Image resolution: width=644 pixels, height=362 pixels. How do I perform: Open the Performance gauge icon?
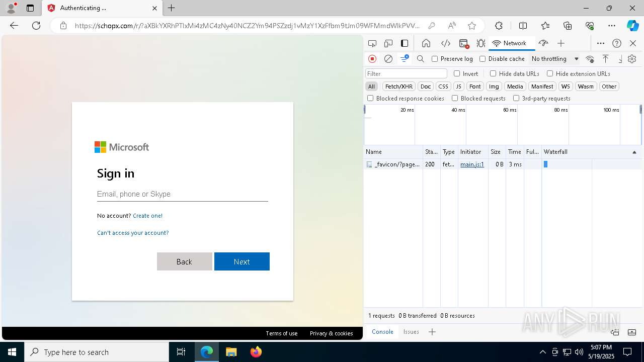coord(543,43)
